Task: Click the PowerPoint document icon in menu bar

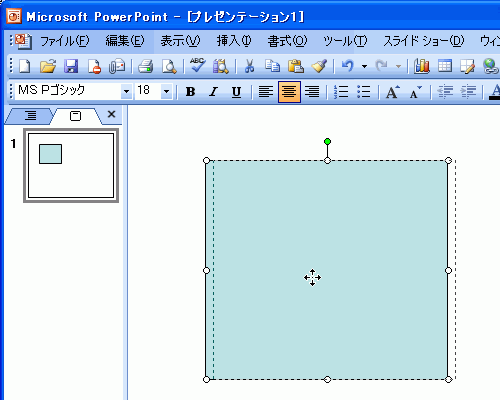Action: [x=24, y=41]
